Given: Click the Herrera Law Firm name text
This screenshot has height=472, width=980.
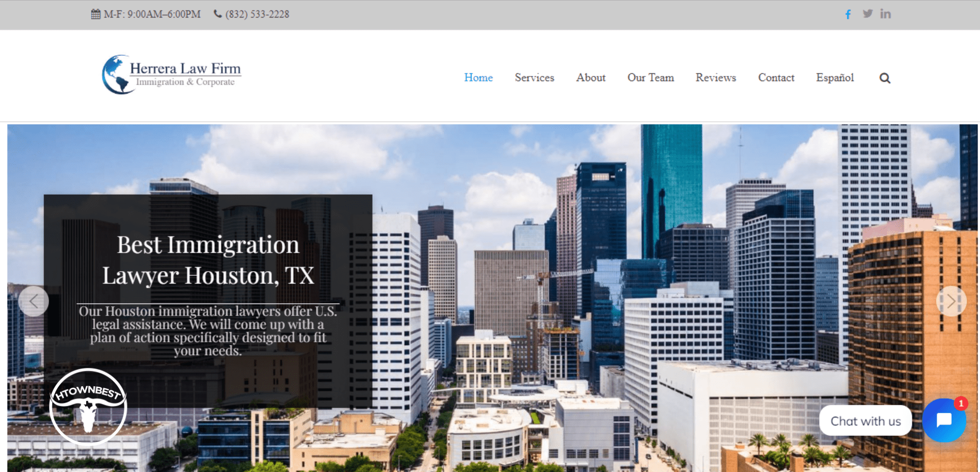Looking at the screenshot, I should pos(185,68).
